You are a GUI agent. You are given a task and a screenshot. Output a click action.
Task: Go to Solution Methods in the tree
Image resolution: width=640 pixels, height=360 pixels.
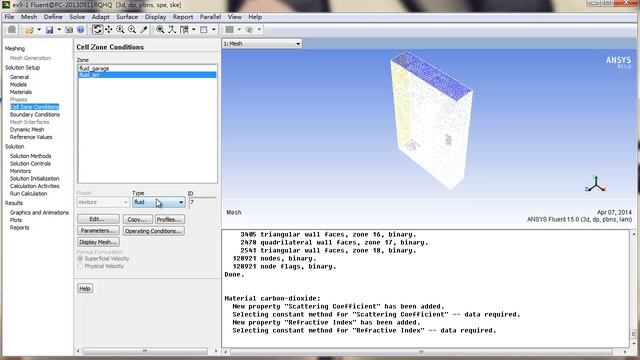[x=31, y=156]
